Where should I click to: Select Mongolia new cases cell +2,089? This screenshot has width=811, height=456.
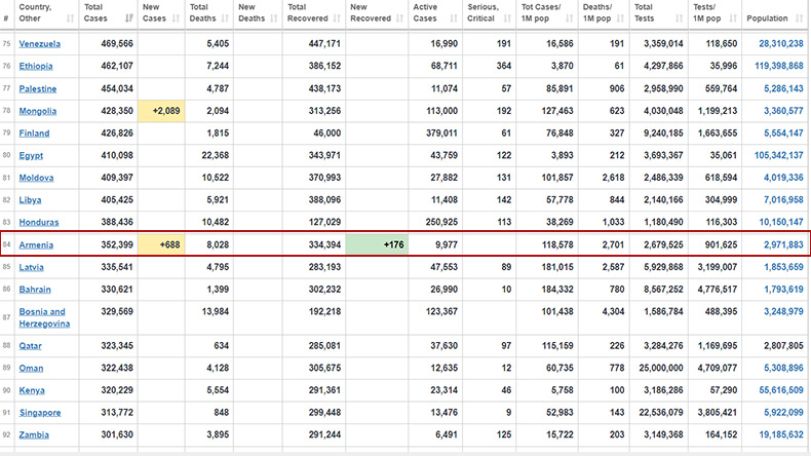pyautogui.click(x=161, y=111)
